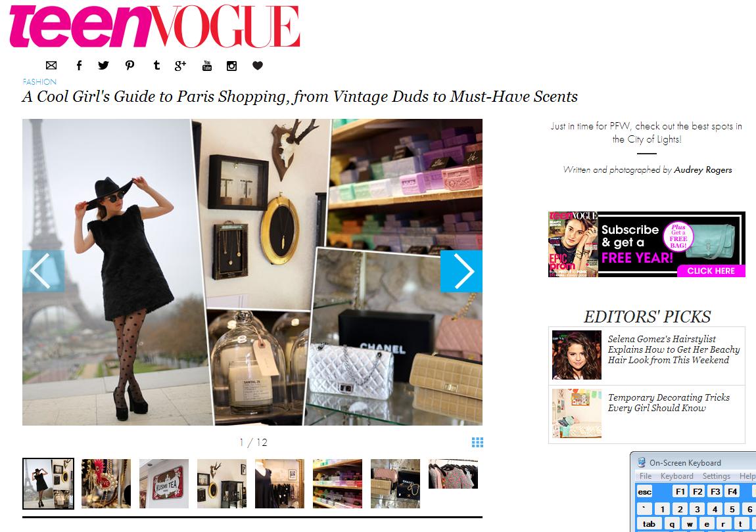Open the FASHION category link

click(39, 82)
